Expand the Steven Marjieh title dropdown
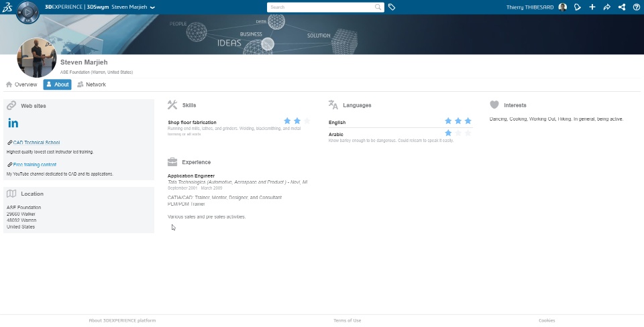 (152, 7)
